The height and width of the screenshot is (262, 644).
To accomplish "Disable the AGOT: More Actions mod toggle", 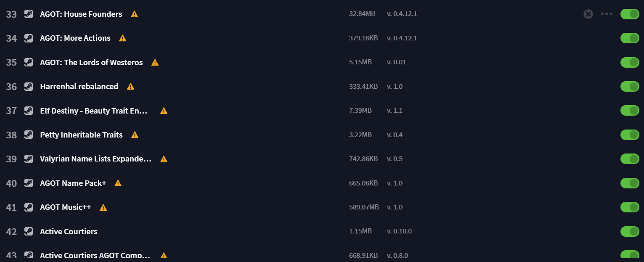I will point(630,38).
